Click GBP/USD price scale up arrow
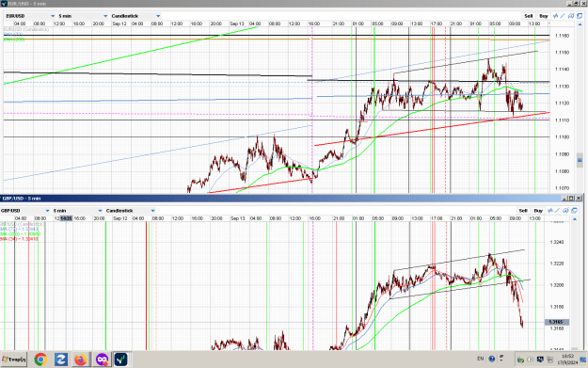Image resolution: width=588 pixels, height=368 pixels. click(575, 218)
